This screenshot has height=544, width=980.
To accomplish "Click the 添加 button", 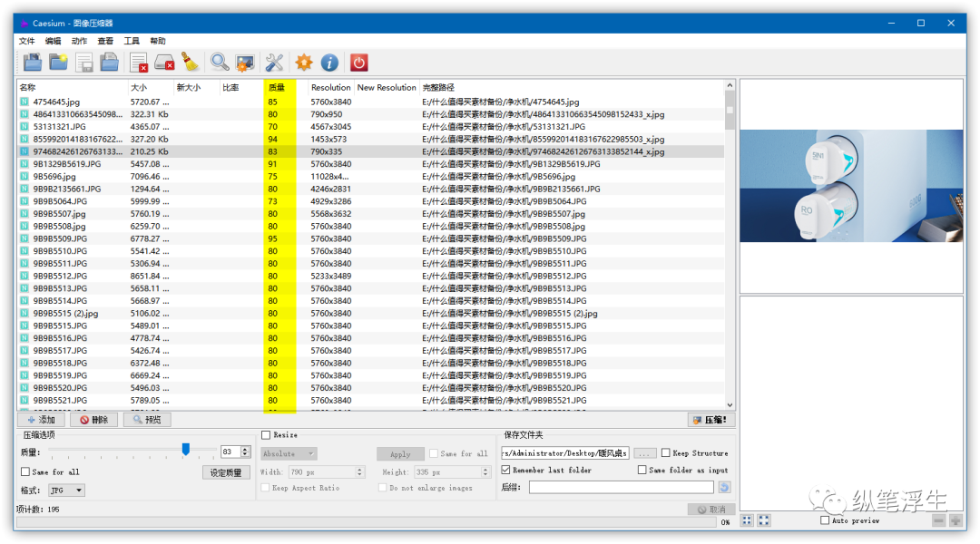I will pos(41,420).
